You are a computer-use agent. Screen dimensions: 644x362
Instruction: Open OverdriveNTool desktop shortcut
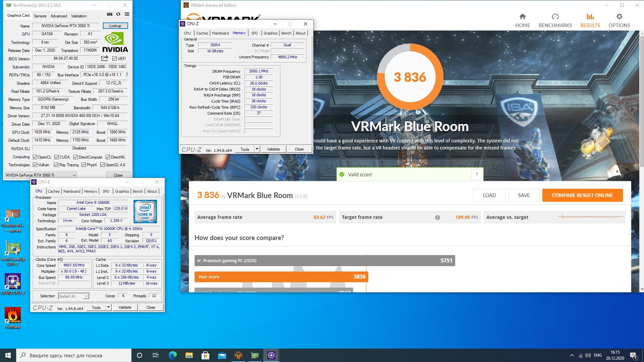point(13,220)
